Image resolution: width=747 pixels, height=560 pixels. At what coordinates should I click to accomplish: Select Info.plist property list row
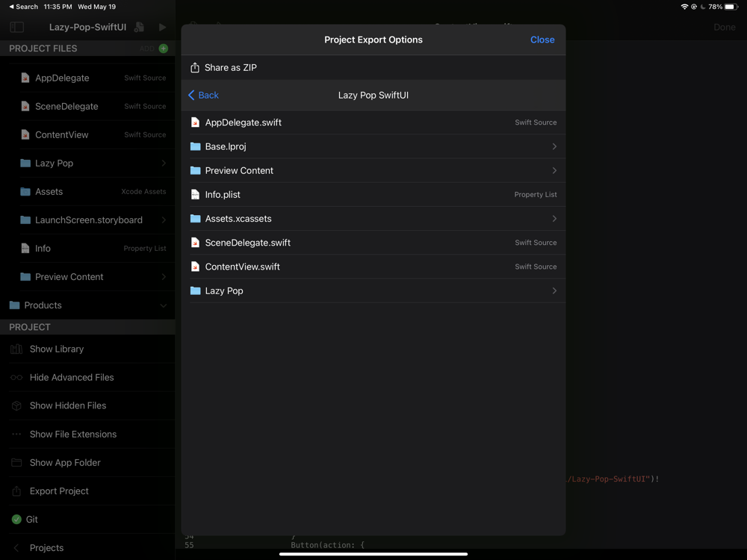click(x=373, y=195)
